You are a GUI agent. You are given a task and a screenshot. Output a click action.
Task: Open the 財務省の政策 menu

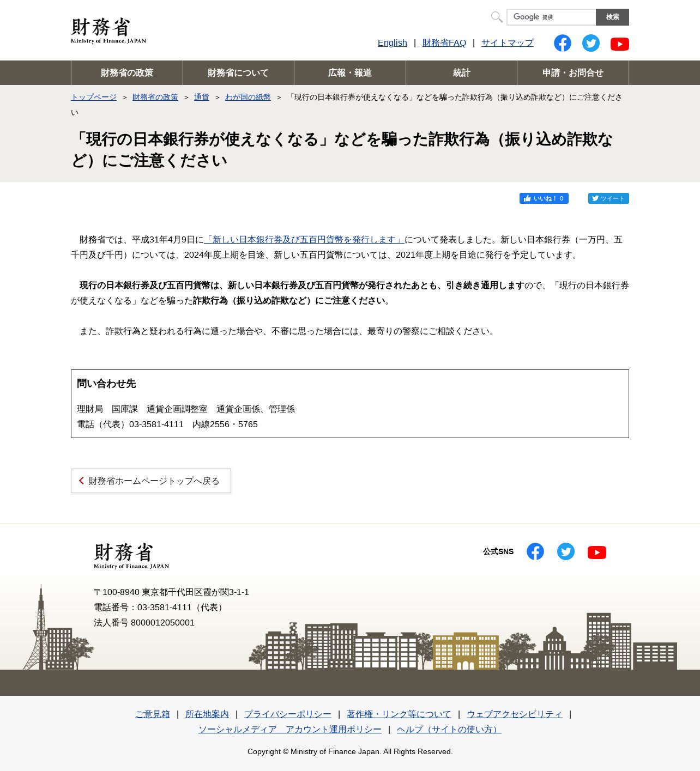[x=127, y=72]
